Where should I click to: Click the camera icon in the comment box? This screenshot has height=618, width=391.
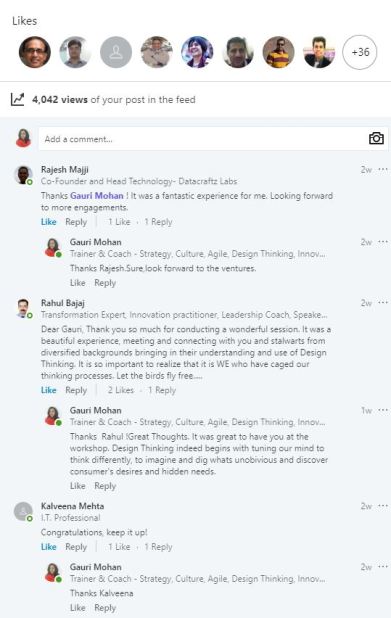(x=376, y=138)
